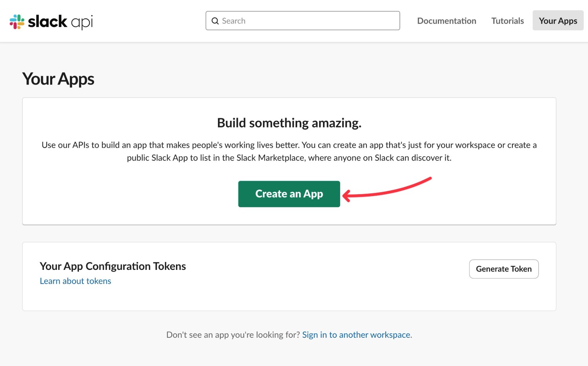Click the 'Your Apps' page heading
The image size is (588, 366).
(58, 79)
